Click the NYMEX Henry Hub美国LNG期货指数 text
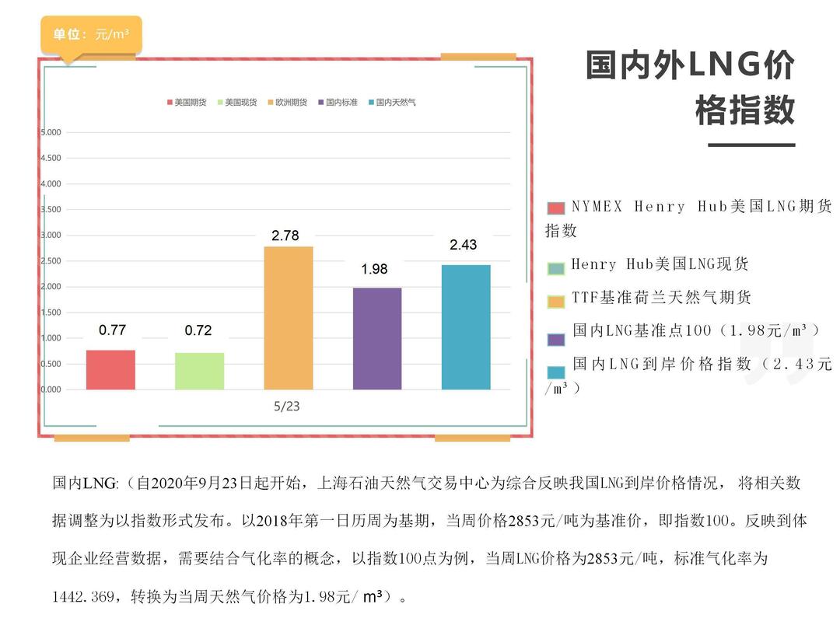The image size is (840, 632). (689, 218)
